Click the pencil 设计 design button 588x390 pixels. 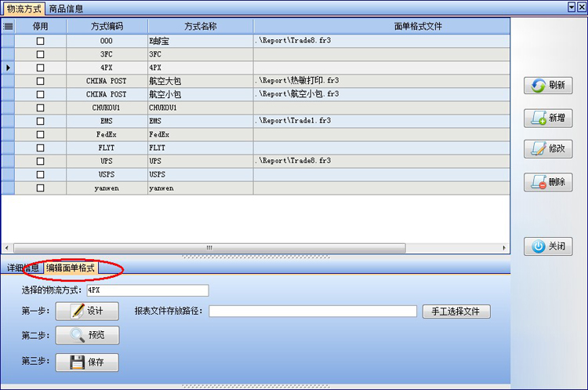(87, 311)
